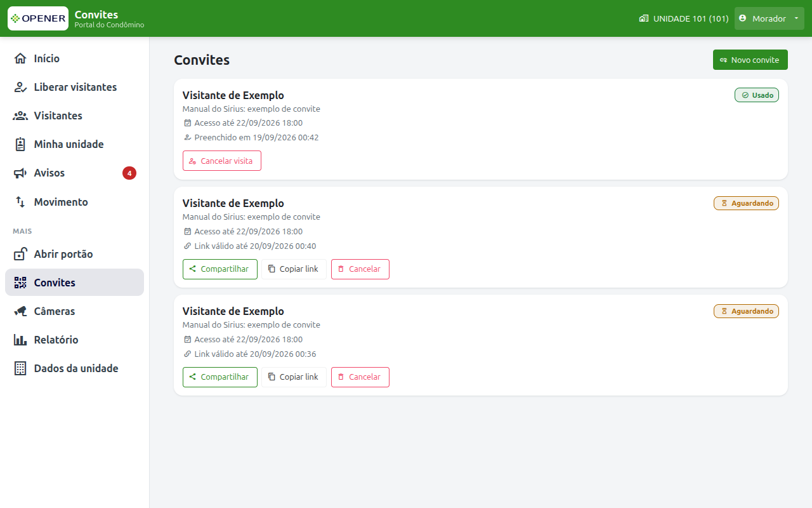Cancel the invite valid until 00:40
Viewport: 812px width, 508px height.
(360, 269)
